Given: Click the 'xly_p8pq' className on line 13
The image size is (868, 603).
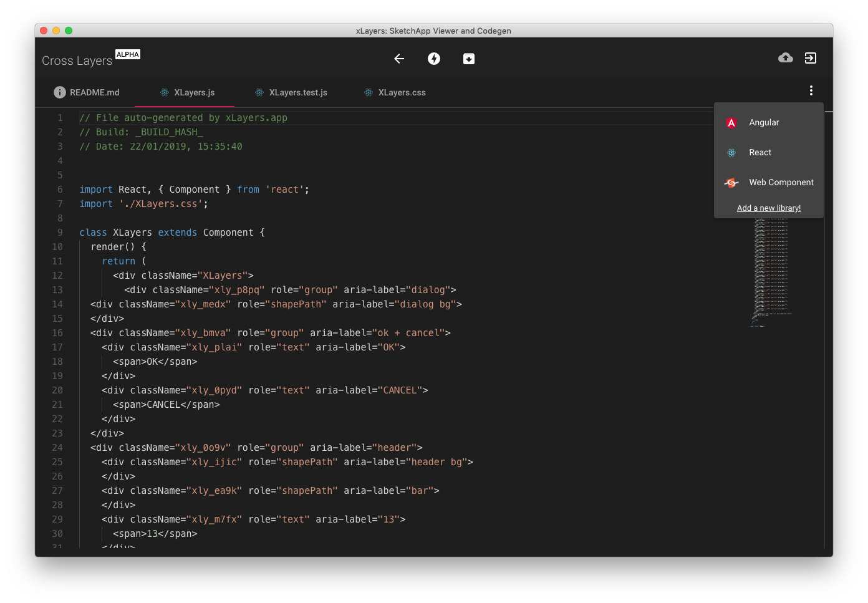Looking at the screenshot, I should point(237,290).
